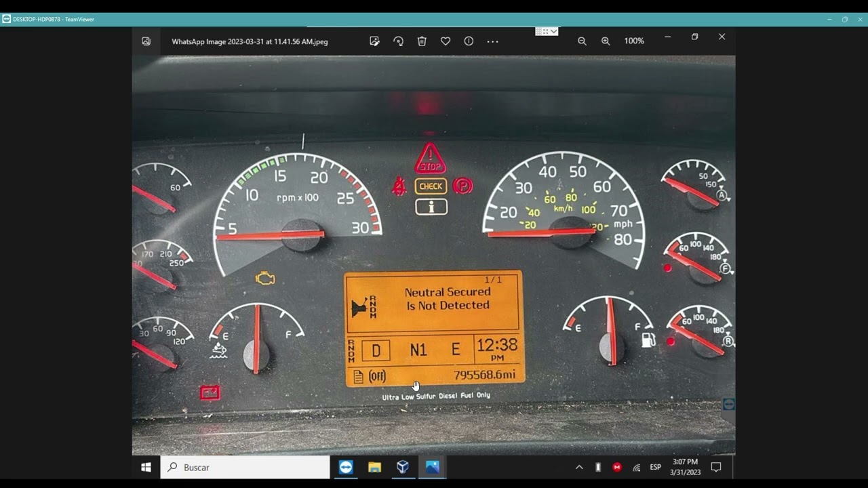Open the Photos collection view icon
868x488 pixels.
(x=146, y=41)
